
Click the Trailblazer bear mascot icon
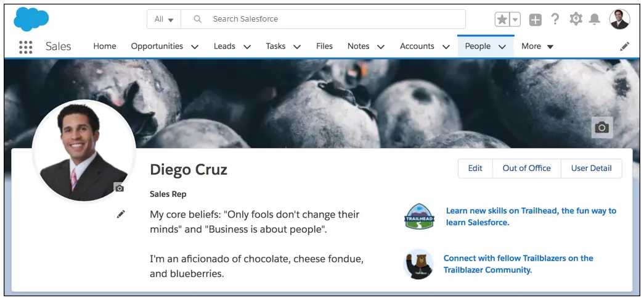click(x=418, y=264)
